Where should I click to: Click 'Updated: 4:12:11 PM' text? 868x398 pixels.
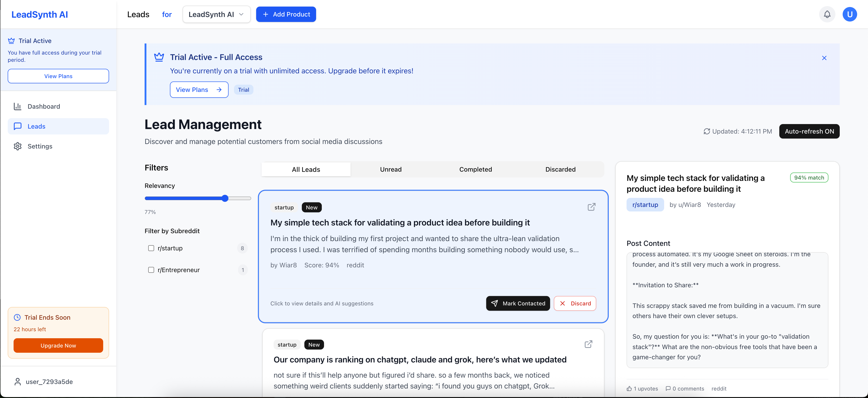742,132
